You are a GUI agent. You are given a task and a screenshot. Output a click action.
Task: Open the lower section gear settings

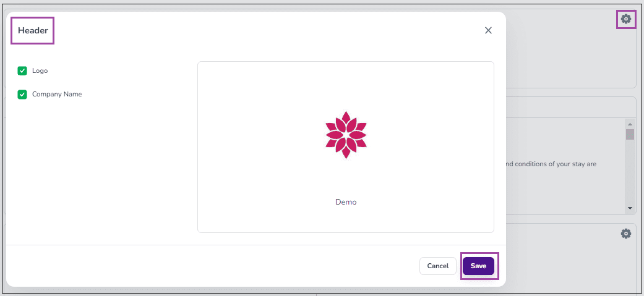(626, 234)
